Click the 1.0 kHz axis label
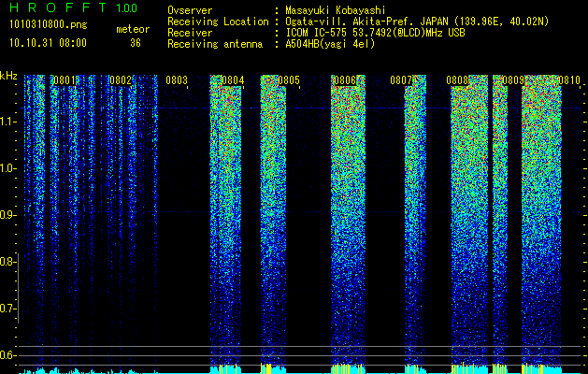 point(8,169)
